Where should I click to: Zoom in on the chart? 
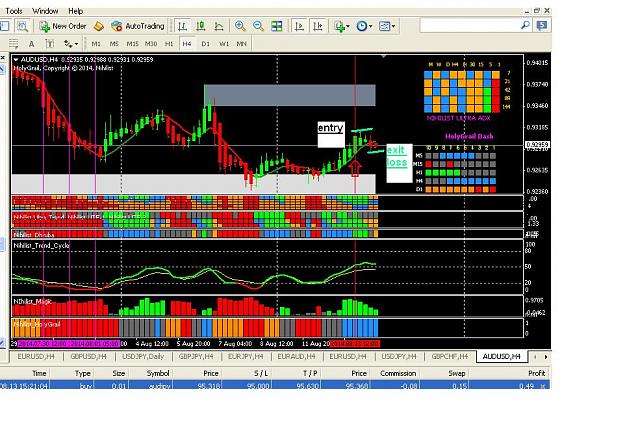click(x=240, y=26)
